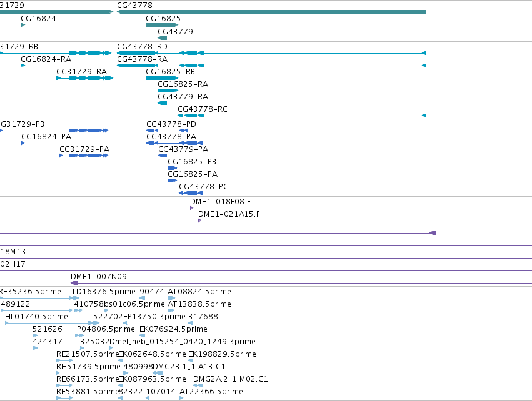Image resolution: width=532 pixels, height=401 pixels.
Task: Click transcript CG16824-RA label
Action: click(x=46, y=59)
